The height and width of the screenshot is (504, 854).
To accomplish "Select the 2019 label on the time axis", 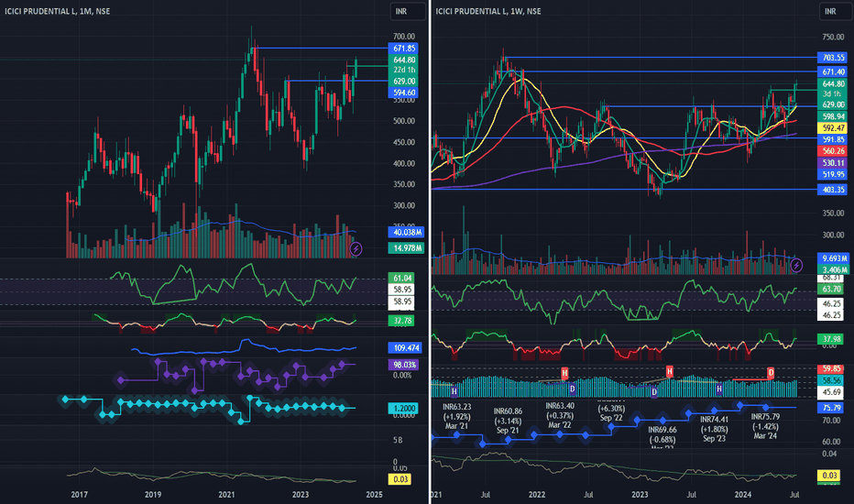I will pyautogui.click(x=153, y=495).
